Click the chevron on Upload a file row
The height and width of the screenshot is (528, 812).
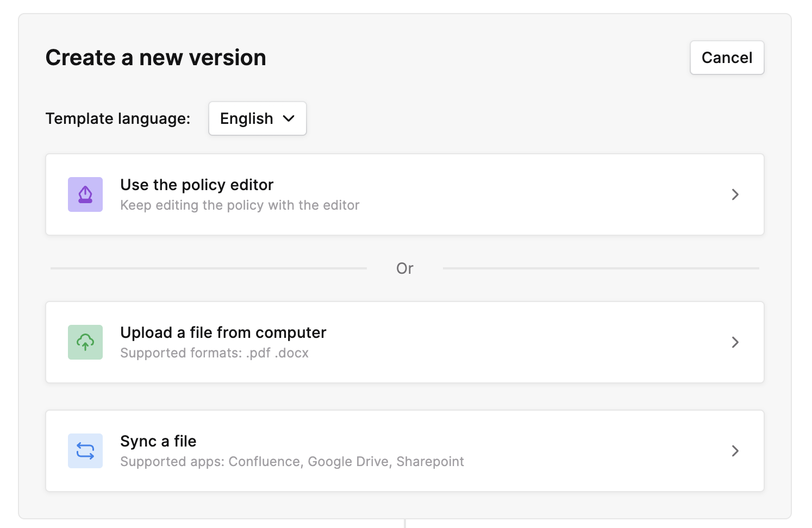pos(735,342)
